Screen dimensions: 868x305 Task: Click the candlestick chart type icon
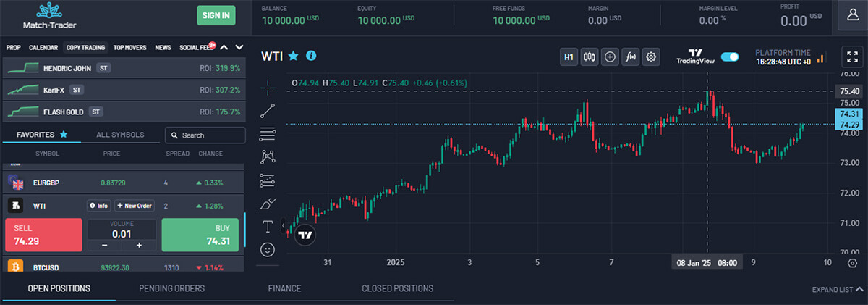click(x=589, y=57)
